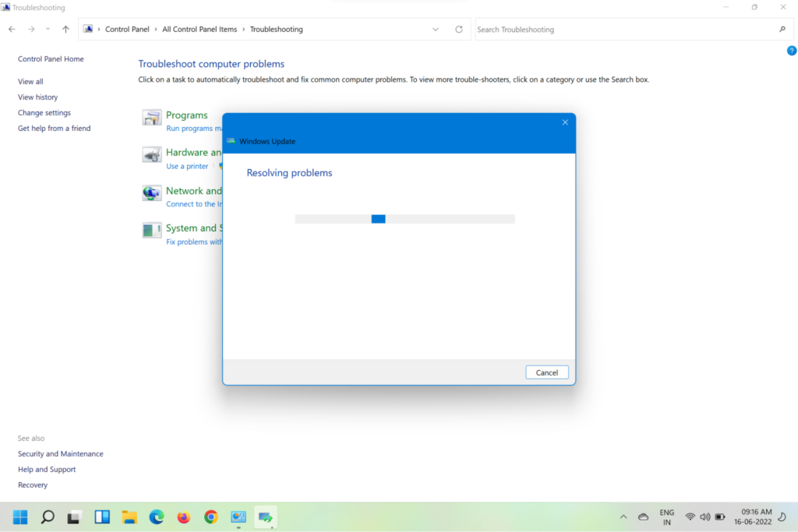798x532 pixels.
Task: Click the System and Security icon
Action: tap(152, 231)
